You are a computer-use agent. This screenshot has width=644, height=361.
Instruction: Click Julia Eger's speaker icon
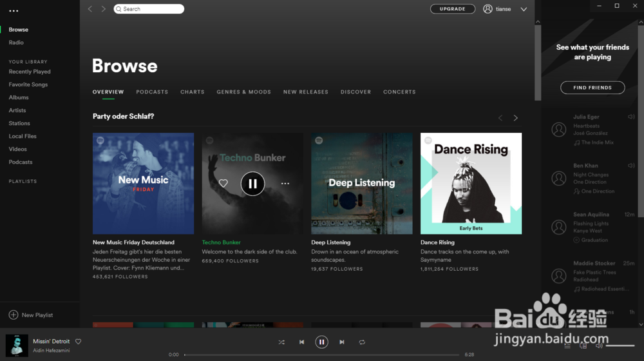tap(631, 117)
